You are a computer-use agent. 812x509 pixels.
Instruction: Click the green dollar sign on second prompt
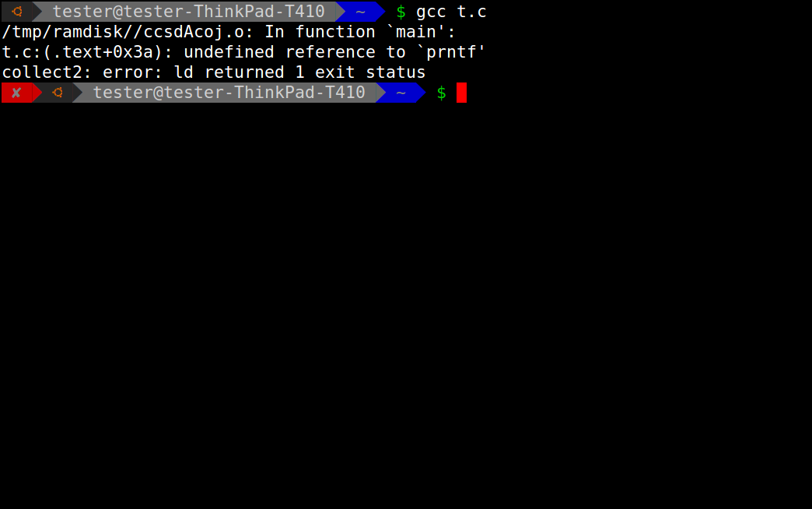[441, 93]
